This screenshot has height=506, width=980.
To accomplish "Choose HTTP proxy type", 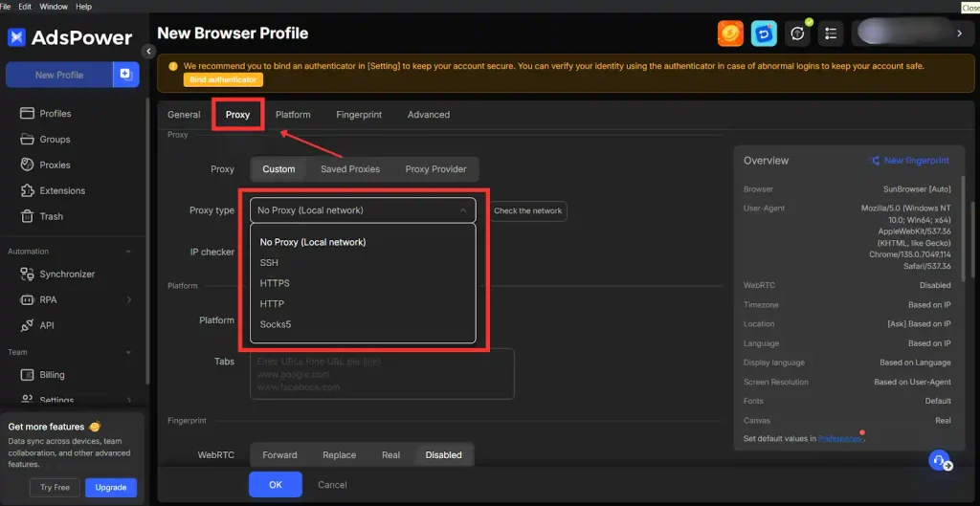I will click(363, 303).
